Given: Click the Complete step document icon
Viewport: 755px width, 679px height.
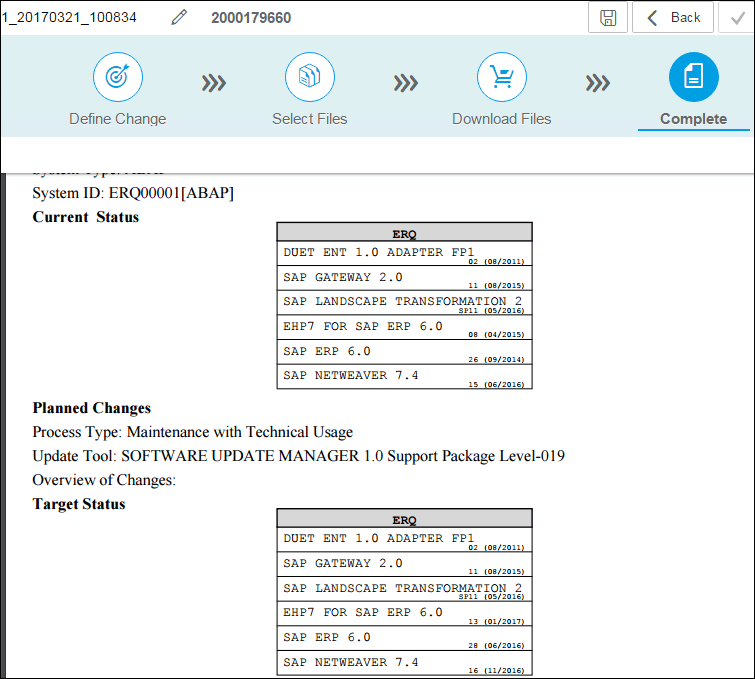Looking at the screenshot, I should pyautogui.click(x=693, y=77).
